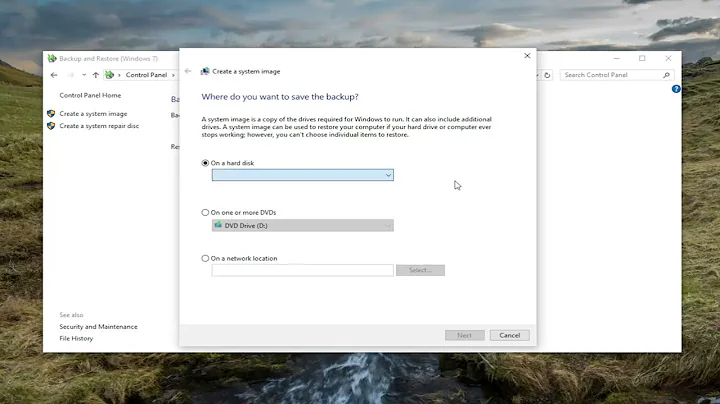Open recent locations dropdown arrow
This screenshot has height=404, width=720.
84,75
